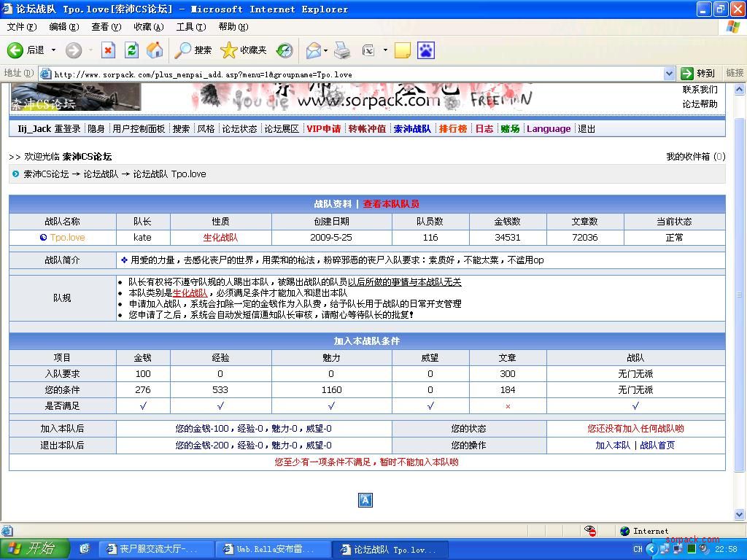Click the Back arrow button in toolbar
This screenshot has height=560, width=747.
pos(16,50)
